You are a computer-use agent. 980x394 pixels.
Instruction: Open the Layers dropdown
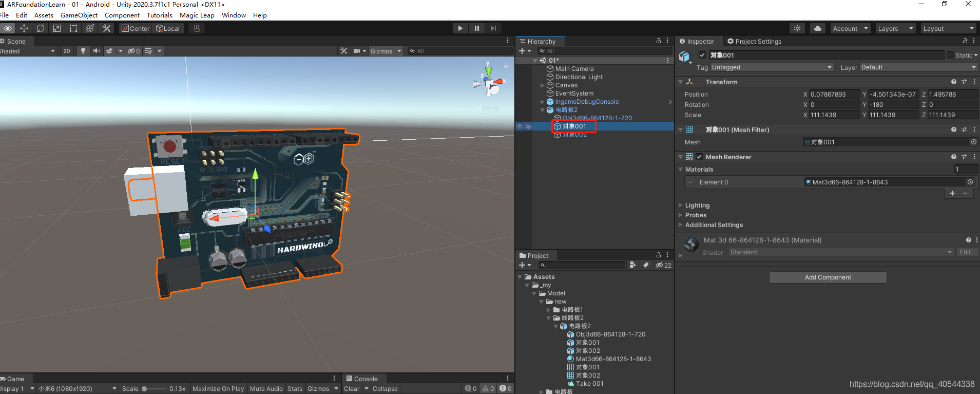click(x=895, y=28)
